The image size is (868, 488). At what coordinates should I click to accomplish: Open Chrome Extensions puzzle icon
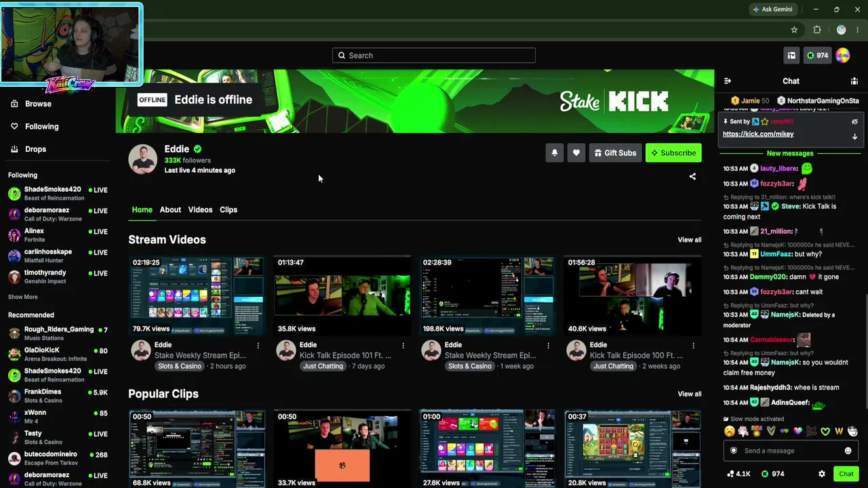817,30
